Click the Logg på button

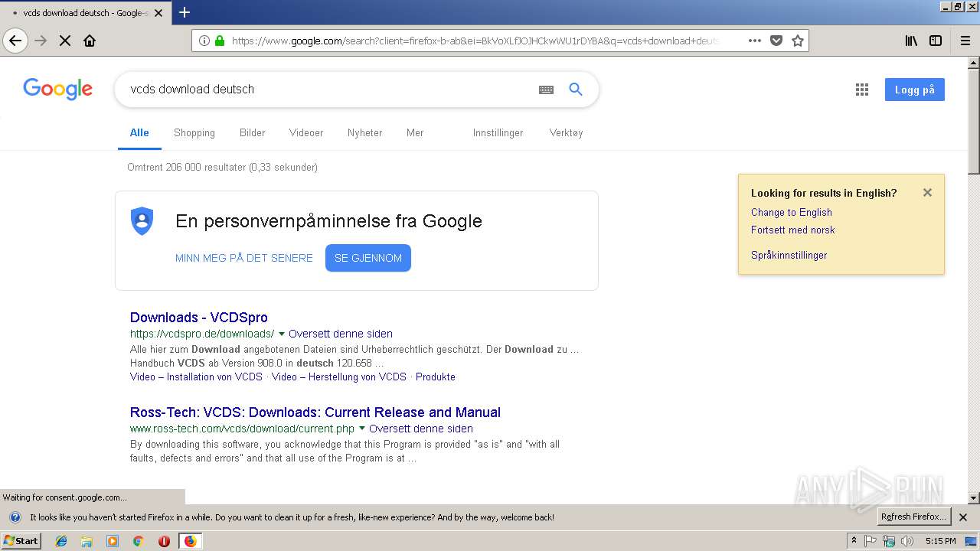point(915,90)
